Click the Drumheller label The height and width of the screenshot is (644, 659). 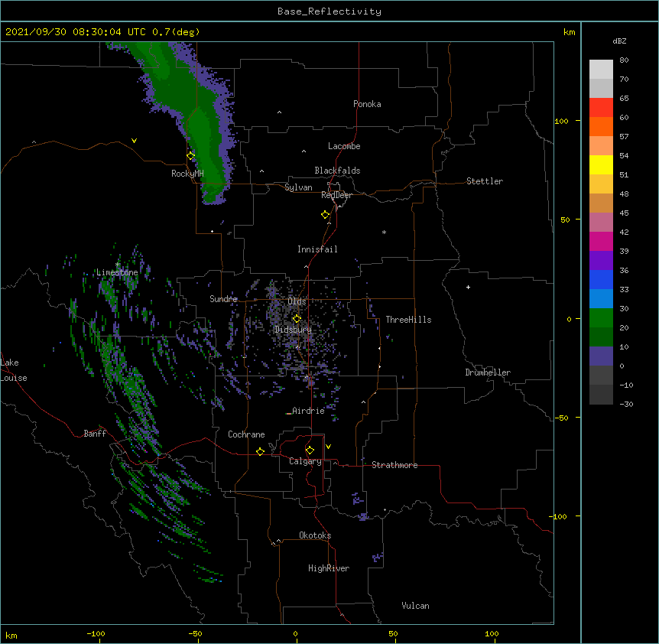488,372
